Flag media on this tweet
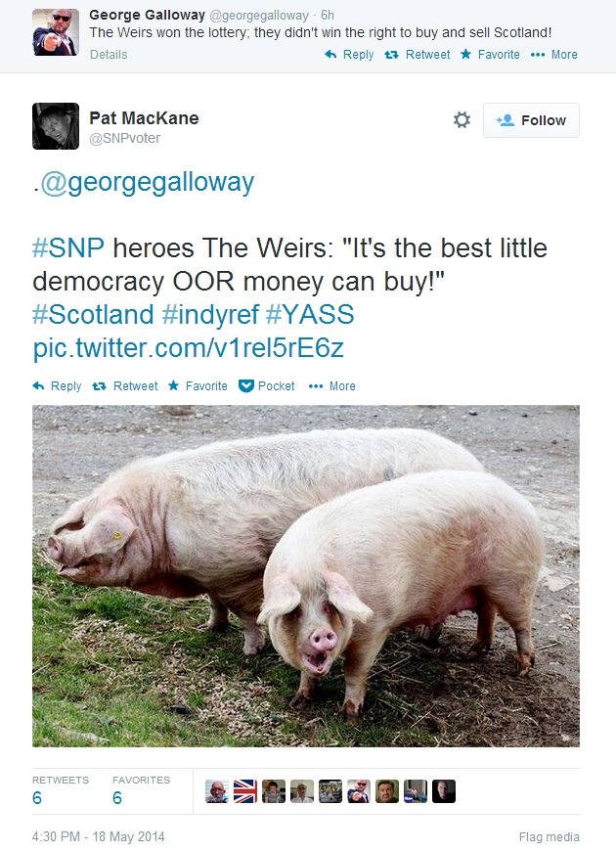Viewport: 616px width, 851px height. click(x=550, y=837)
